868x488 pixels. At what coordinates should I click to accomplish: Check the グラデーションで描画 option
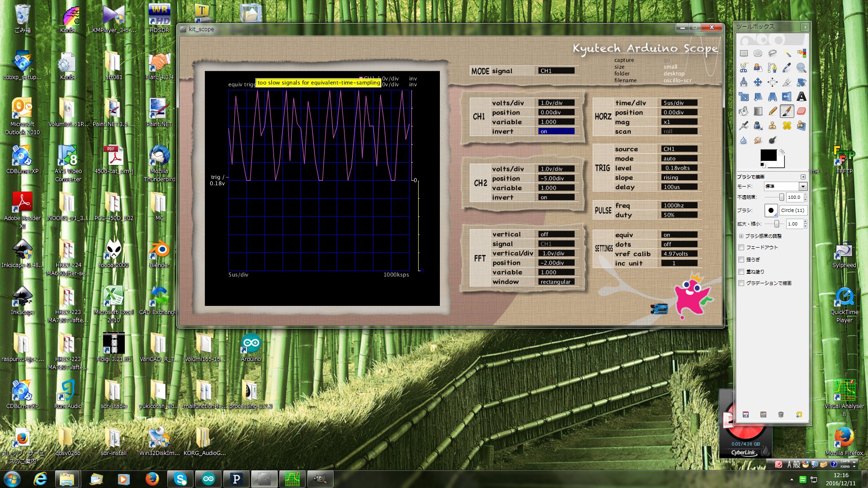(741, 283)
